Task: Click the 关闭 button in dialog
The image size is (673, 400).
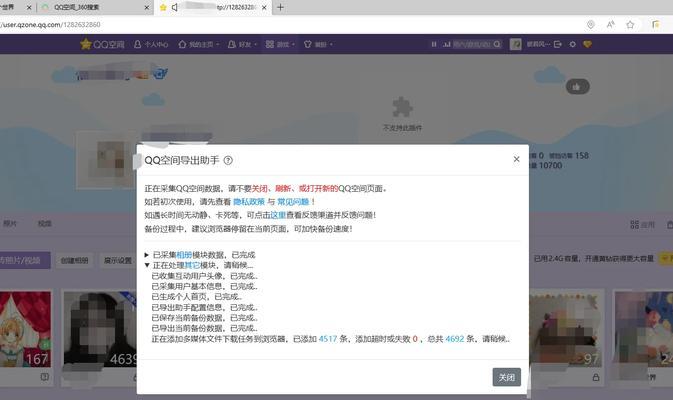Action: 506,377
